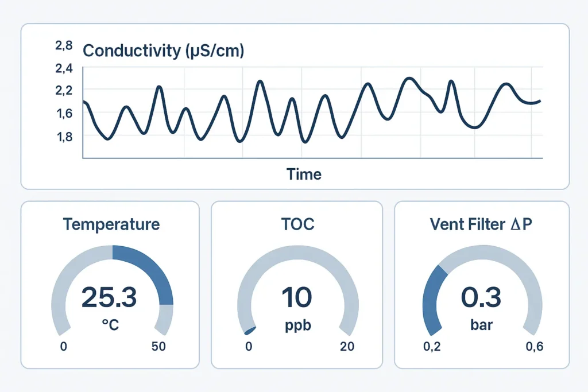Click the blue filled arc of the Vent Filter gauge
The image size is (588, 392).
[431, 298]
